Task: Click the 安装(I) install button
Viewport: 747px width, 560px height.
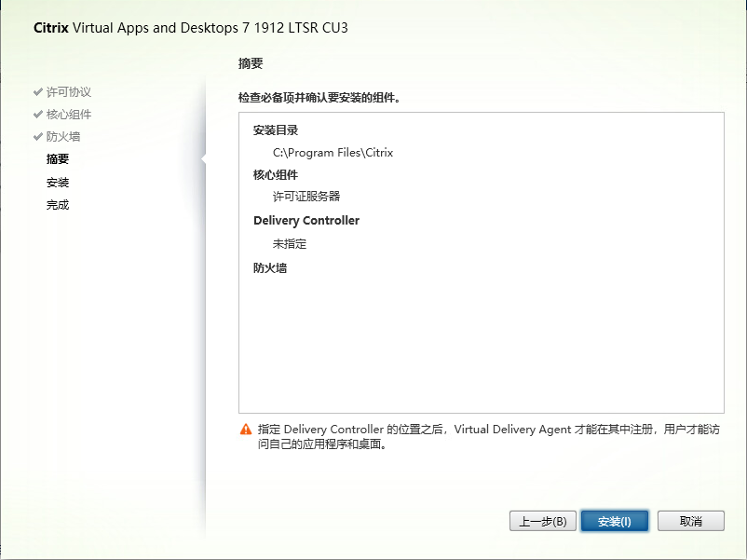Action: click(615, 522)
